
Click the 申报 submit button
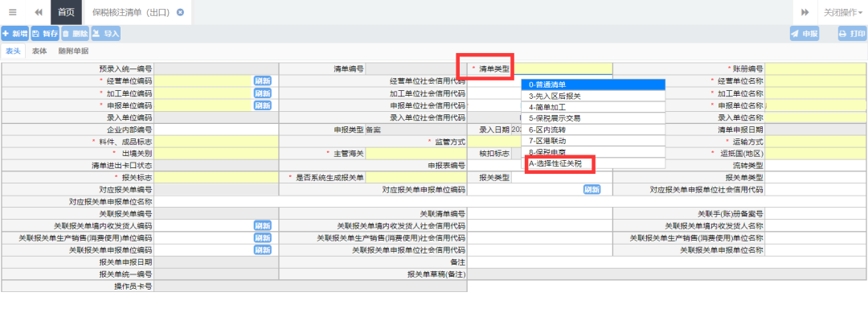coord(805,34)
